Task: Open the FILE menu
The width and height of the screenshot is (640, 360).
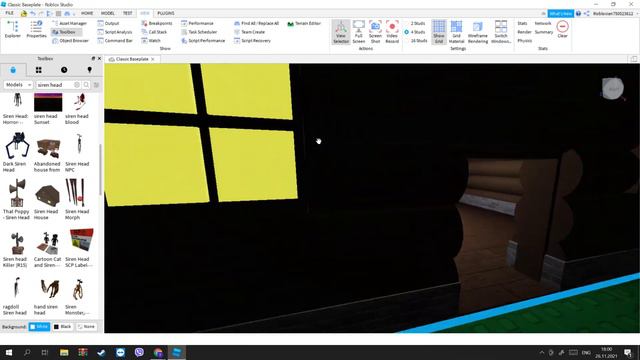Action: coord(9,13)
